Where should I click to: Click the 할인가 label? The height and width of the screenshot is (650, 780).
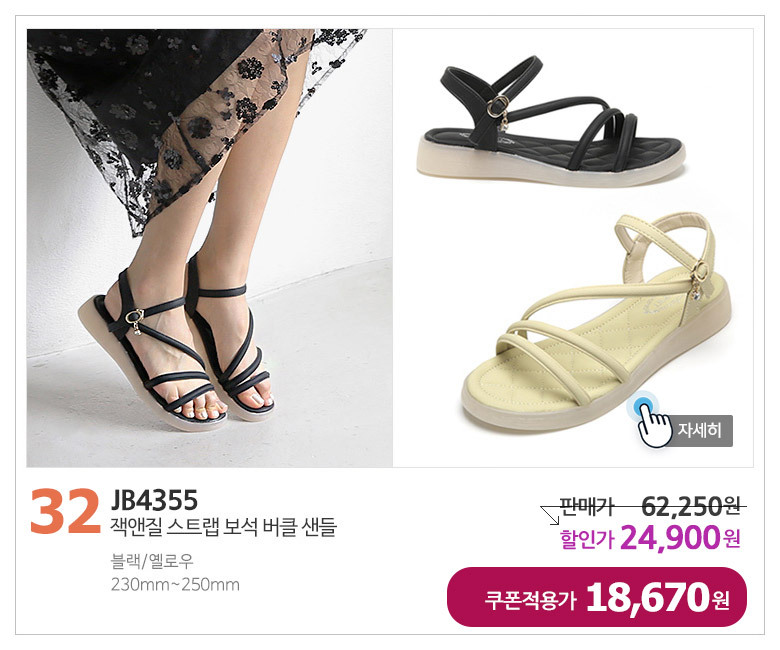click(587, 539)
